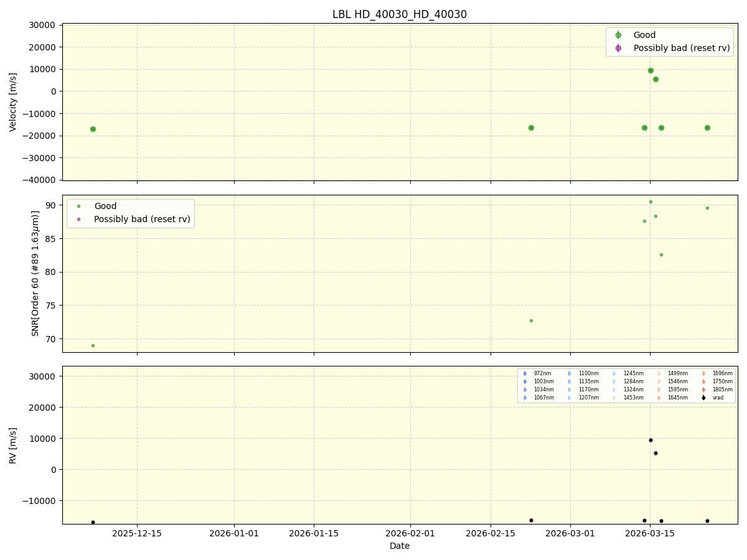The width and height of the screenshot is (747, 560).
Task: Click the RV panel point near 9000 m/s
Action: click(651, 440)
